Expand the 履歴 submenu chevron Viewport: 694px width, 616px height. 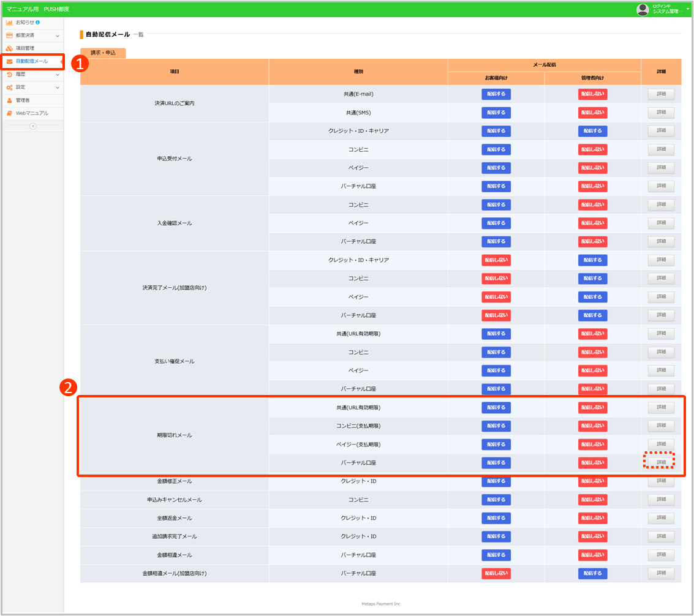58,74
